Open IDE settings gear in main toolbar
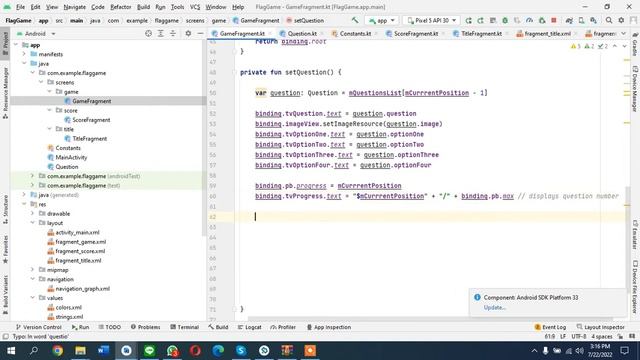This screenshot has width=640, height=360. click(x=621, y=20)
